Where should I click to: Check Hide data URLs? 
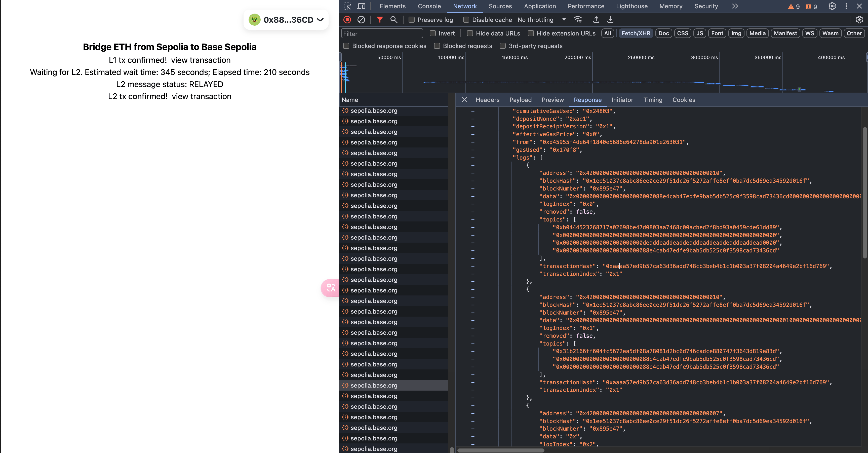470,33
